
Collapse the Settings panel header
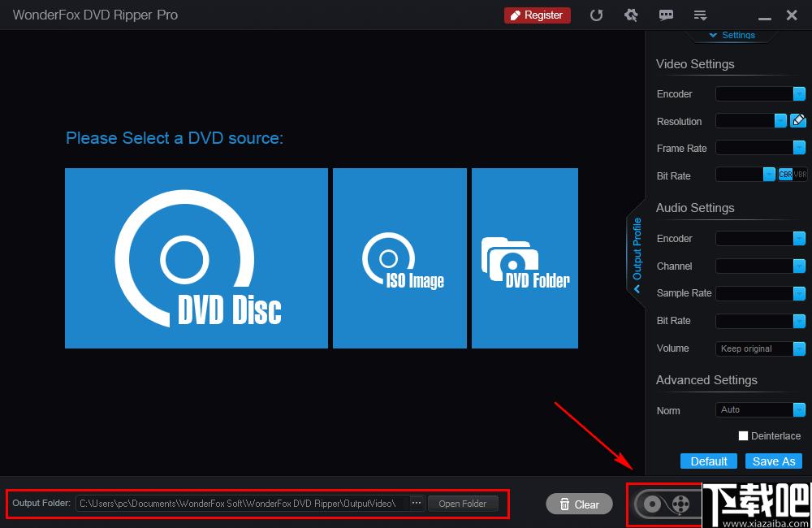coord(732,35)
